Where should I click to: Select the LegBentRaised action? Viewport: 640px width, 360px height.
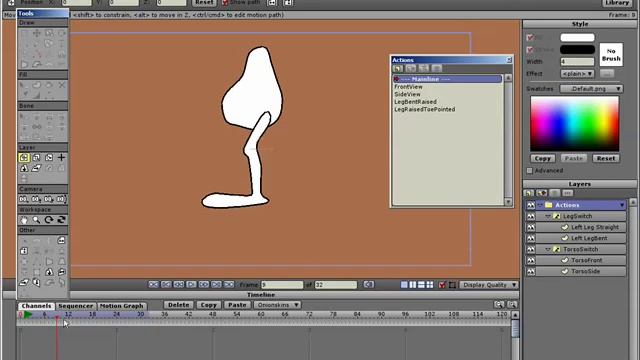(x=415, y=102)
